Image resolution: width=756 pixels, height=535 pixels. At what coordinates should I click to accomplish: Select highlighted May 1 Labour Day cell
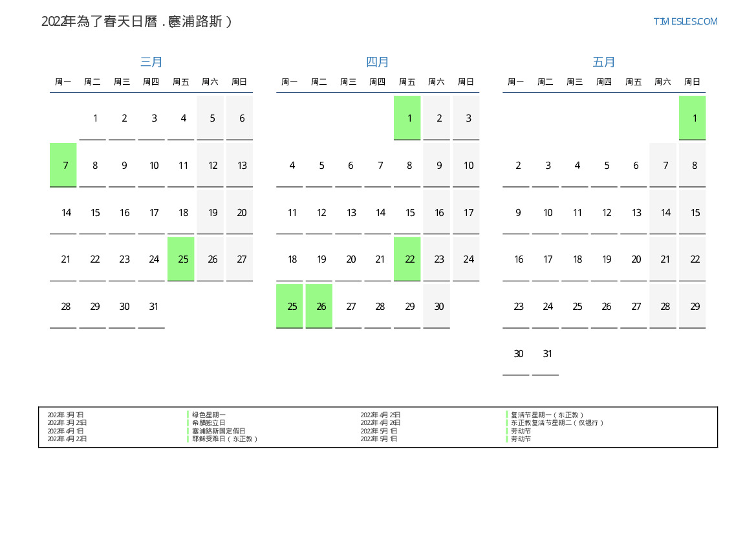(692, 118)
